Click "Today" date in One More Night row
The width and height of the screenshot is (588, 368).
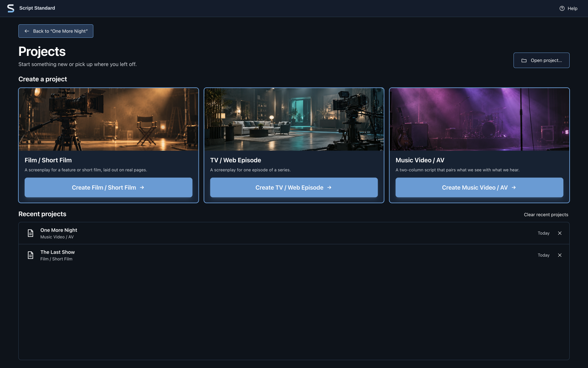[544, 233]
